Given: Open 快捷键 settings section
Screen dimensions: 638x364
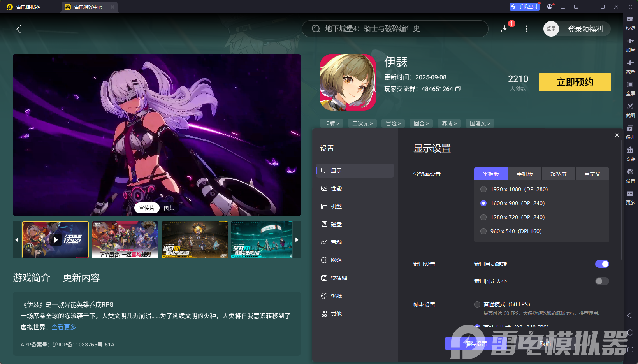Looking at the screenshot, I should tap(355, 278).
